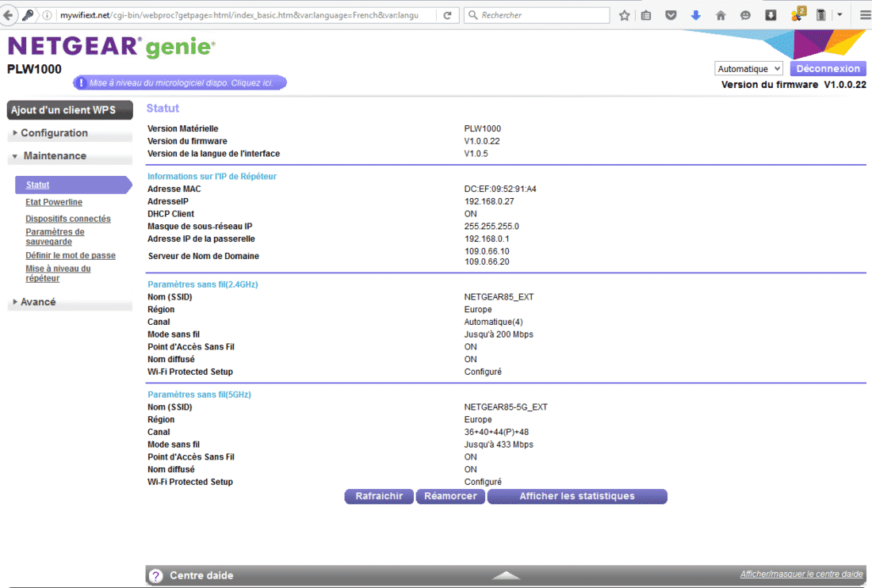Open the site information (i) icon
The height and width of the screenshot is (588, 872).
click(48, 15)
